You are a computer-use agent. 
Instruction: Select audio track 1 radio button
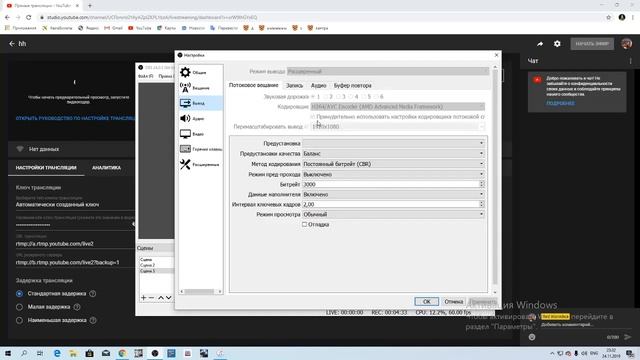click(313, 97)
